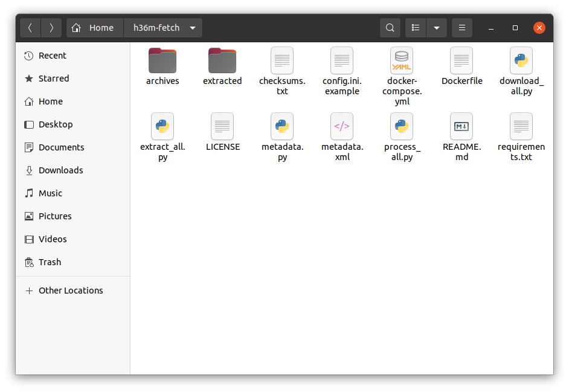The height and width of the screenshot is (392, 569).
Task: Open Videos in the sidebar
Action: pyautogui.click(x=72, y=239)
